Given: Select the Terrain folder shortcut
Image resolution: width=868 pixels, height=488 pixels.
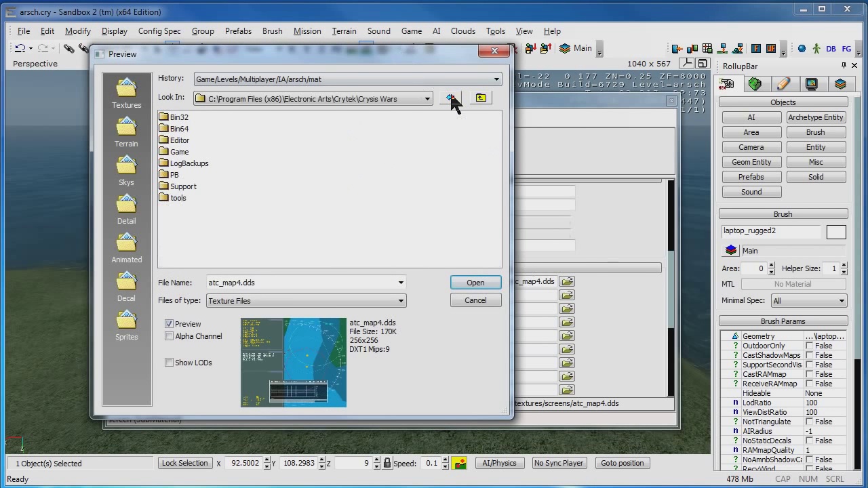Looking at the screenshot, I should pos(126,131).
